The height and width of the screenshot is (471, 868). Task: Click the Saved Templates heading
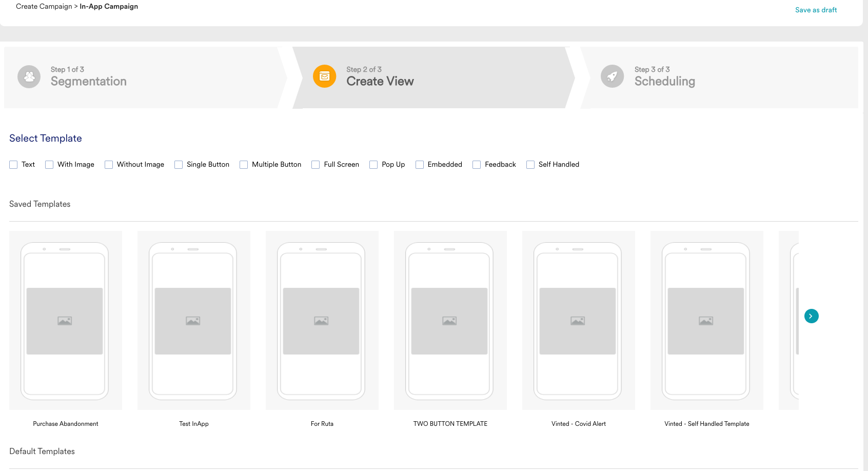tap(40, 204)
